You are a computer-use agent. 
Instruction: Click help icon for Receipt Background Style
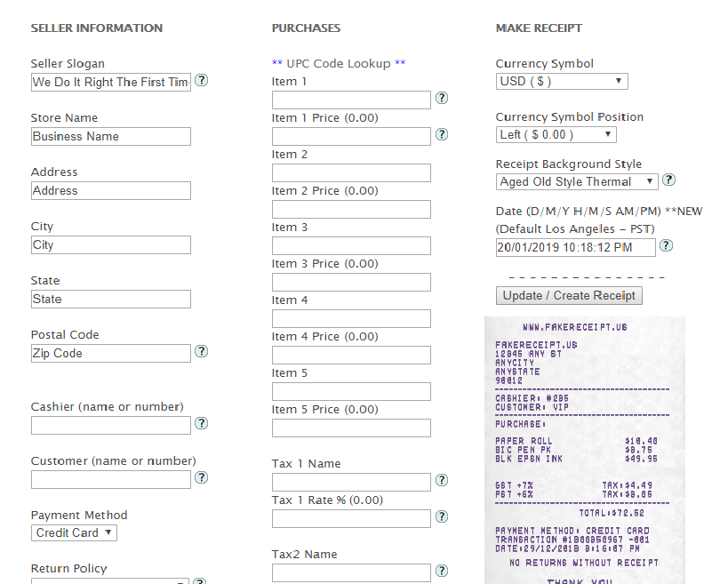(668, 180)
